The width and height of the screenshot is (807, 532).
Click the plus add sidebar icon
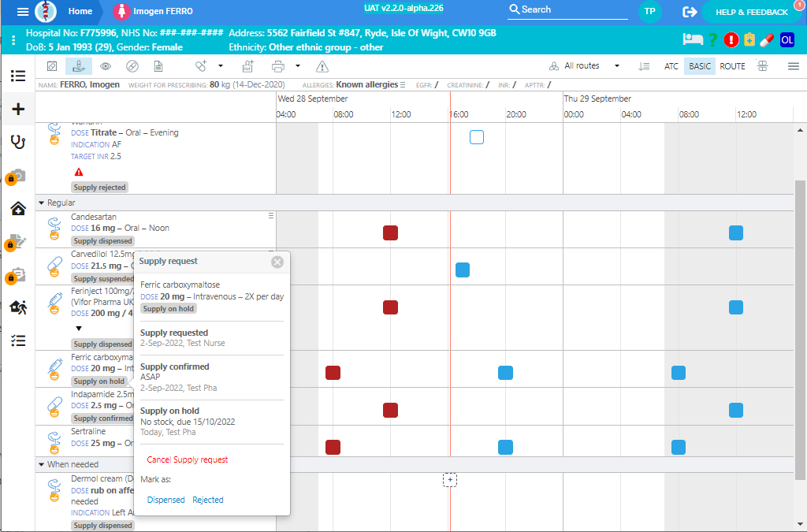[18, 109]
